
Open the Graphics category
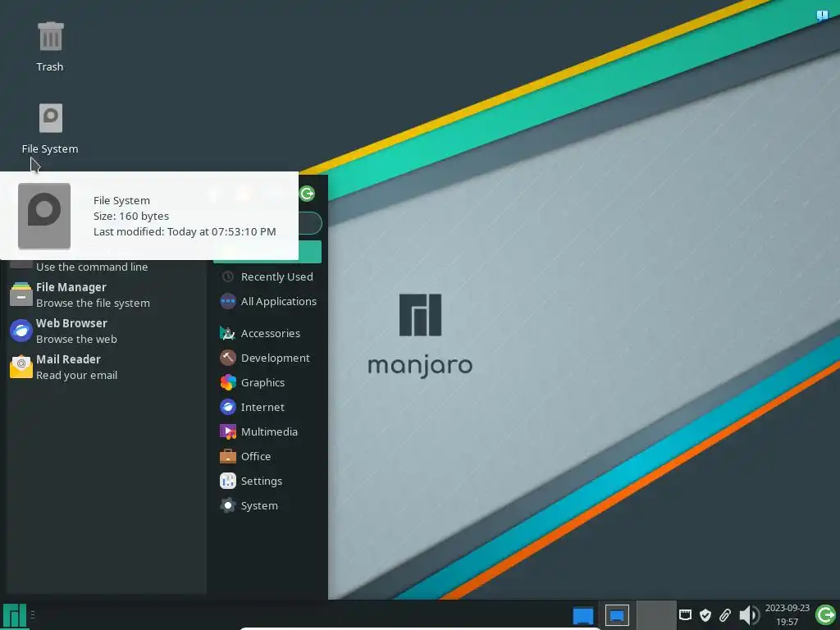pyautogui.click(x=268, y=382)
